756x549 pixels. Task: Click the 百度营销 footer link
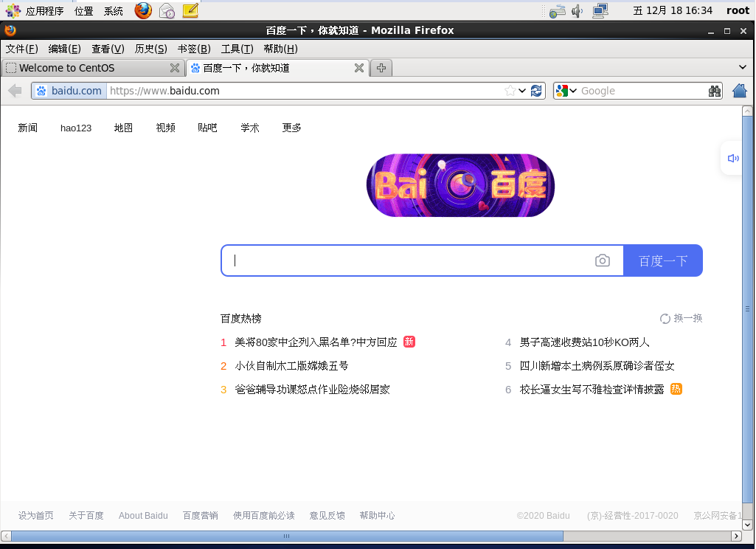(x=200, y=516)
